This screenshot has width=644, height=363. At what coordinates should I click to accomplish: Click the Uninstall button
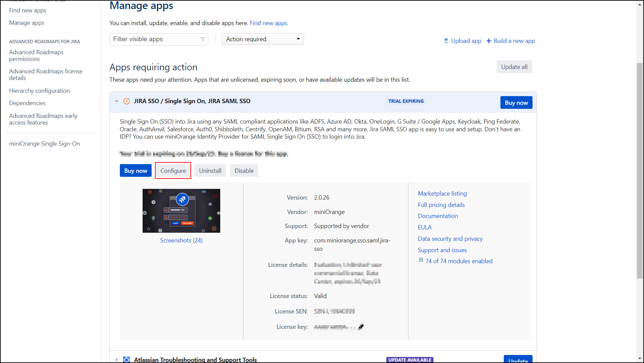point(210,171)
